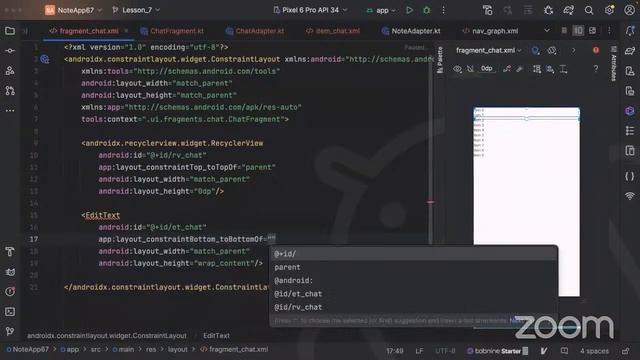Open Pack options in design toolbar

[x=537, y=69]
